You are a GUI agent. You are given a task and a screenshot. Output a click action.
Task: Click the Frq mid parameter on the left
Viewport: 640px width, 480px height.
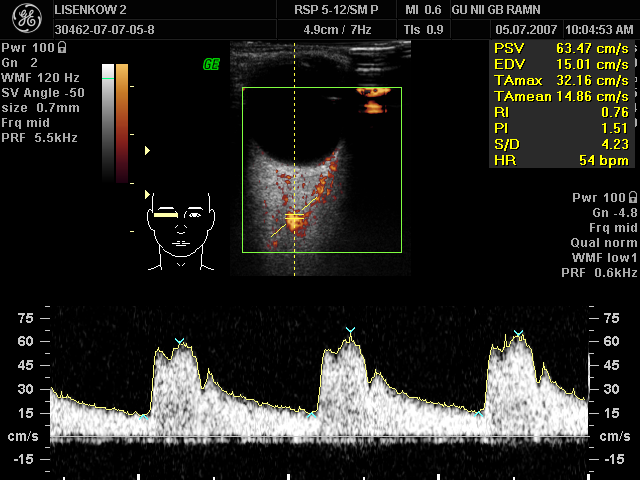coord(25,123)
